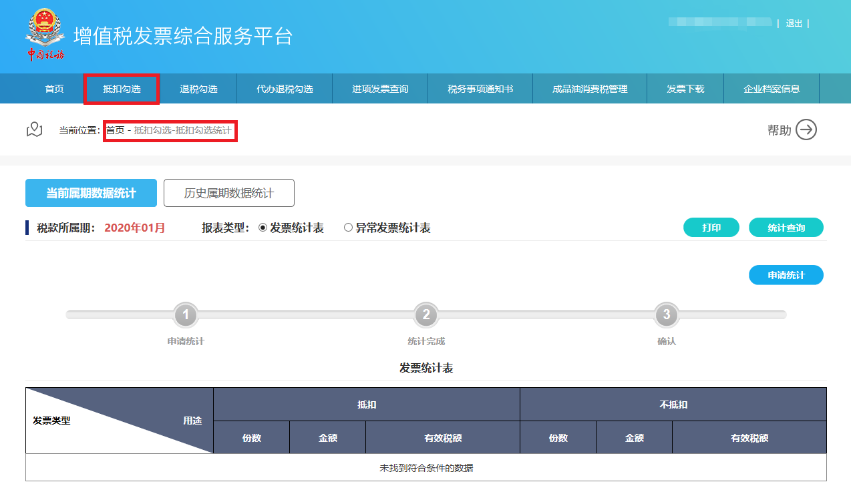Click 首页 in the breadcrumb path

point(115,131)
